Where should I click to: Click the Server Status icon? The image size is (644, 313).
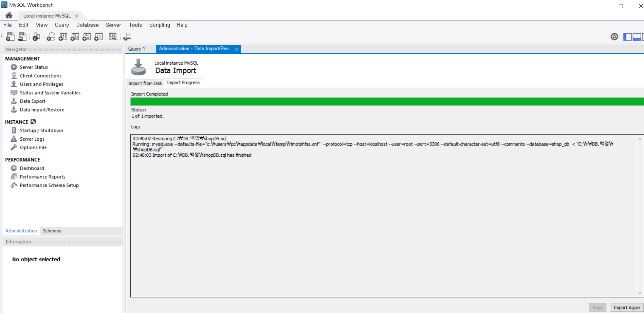coord(14,67)
